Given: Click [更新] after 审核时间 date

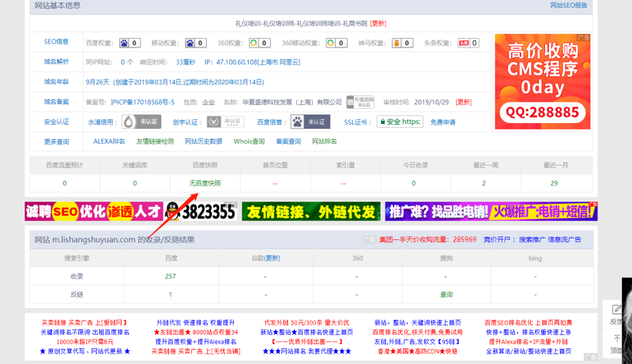Looking at the screenshot, I should pyautogui.click(x=464, y=103).
